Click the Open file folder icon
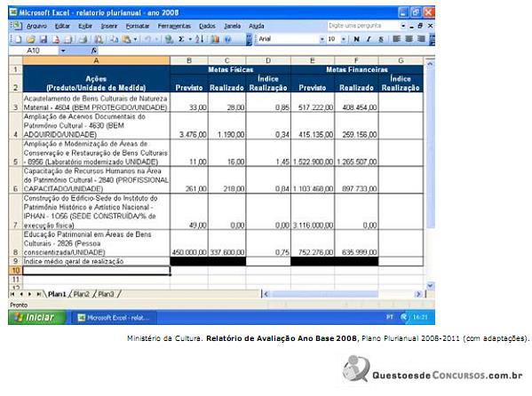Viewport: 532px width, 396px height. coord(30,39)
